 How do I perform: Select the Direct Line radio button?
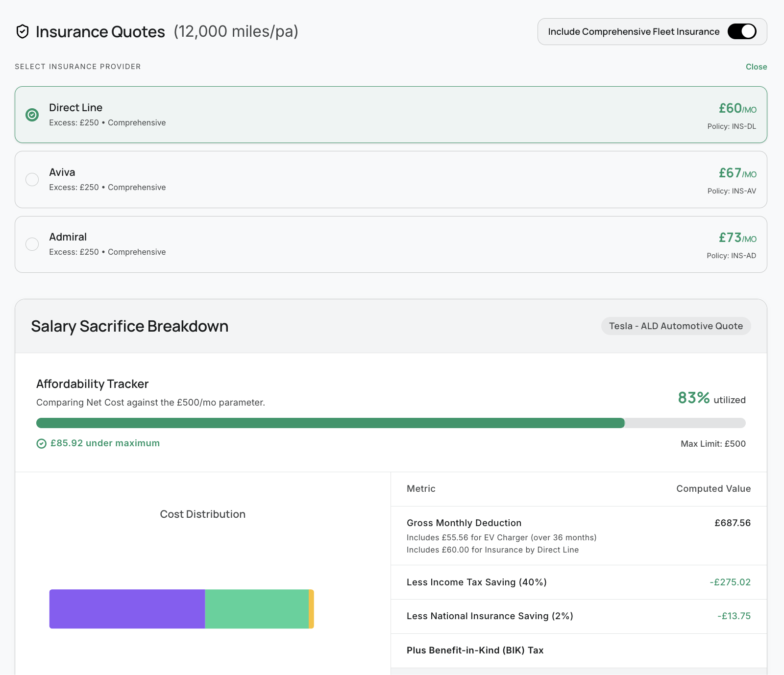[32, 115]
